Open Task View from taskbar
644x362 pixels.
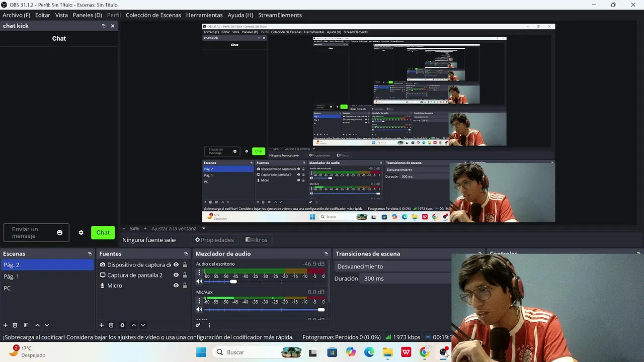click(313, 352)
